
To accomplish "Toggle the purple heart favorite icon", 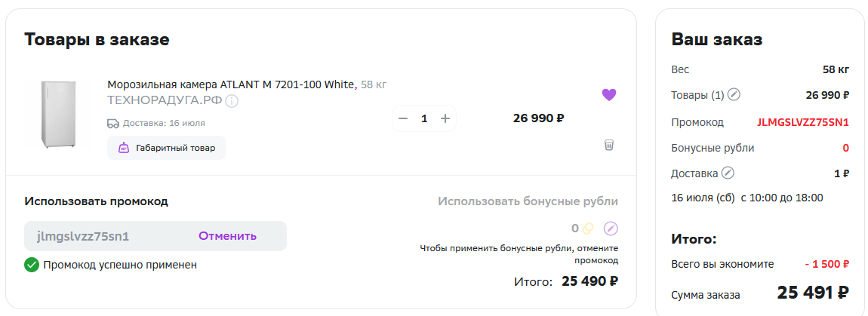I will point(609,94).
